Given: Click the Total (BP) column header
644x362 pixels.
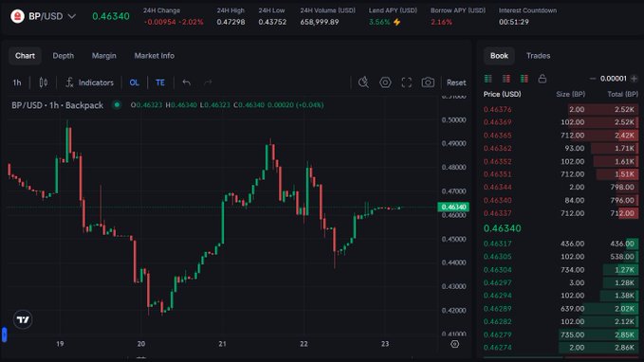Looking at the screenshot, I should (622, 94).
